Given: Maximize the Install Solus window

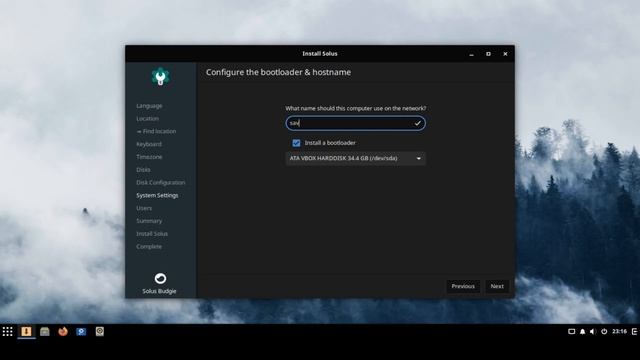Looking at the screenshot, I should point(488,54).
